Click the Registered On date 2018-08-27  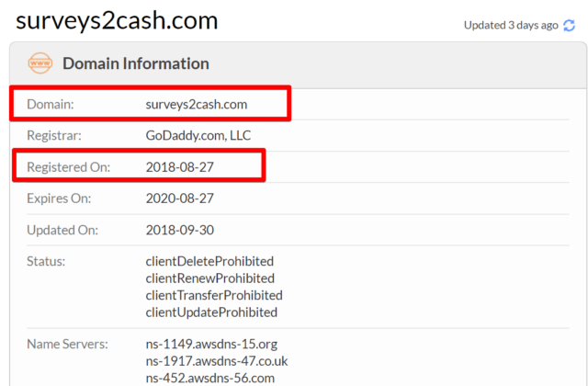180,167
